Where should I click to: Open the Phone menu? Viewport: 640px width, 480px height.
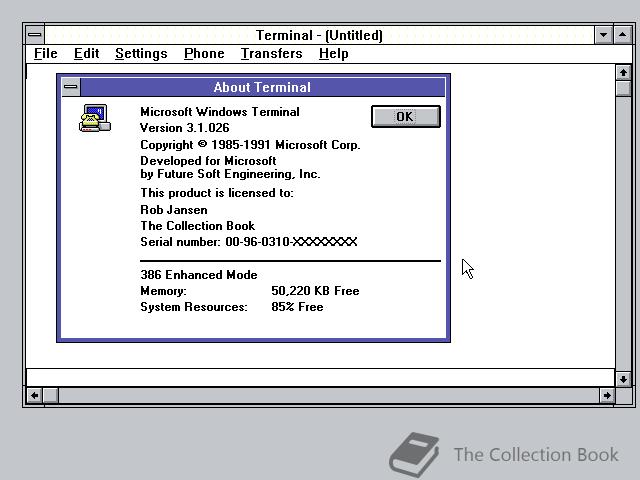pos(204,53)
